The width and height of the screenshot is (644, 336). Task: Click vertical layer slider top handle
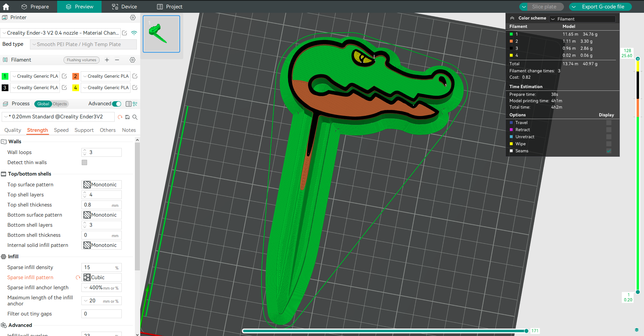point(638,59)
